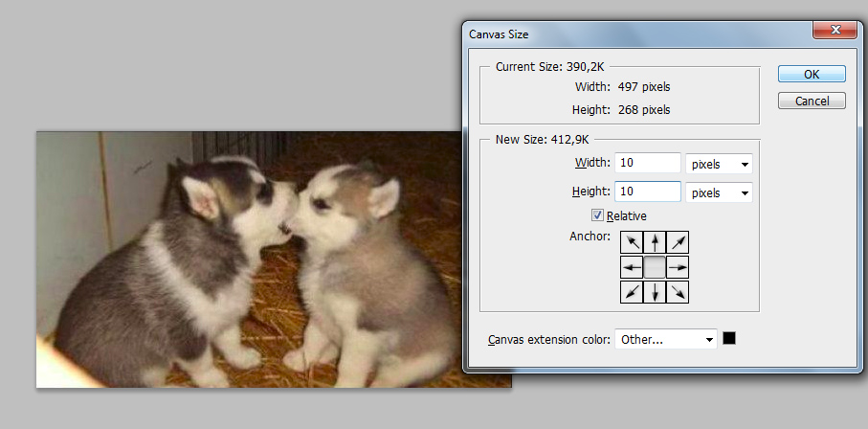Click the Height input field
The width and height of the screenshot is (868, 429).
(x=648, y=192)
